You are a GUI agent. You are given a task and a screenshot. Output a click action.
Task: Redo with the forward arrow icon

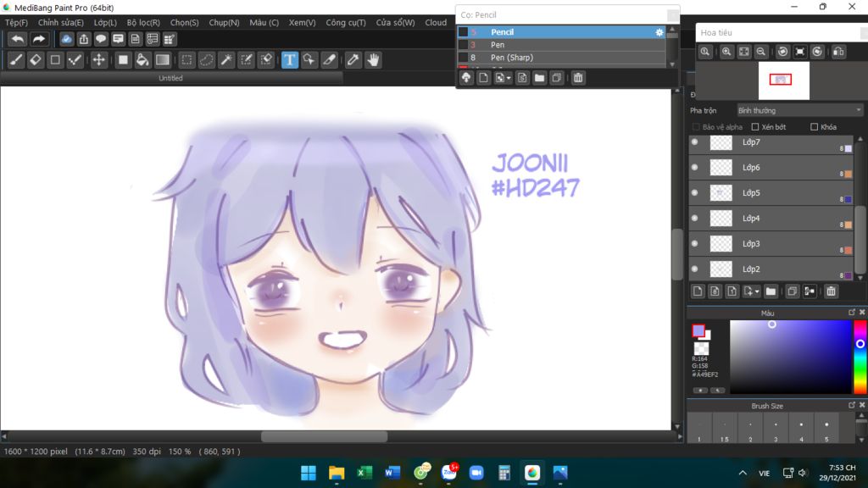[x=38, y=39]
